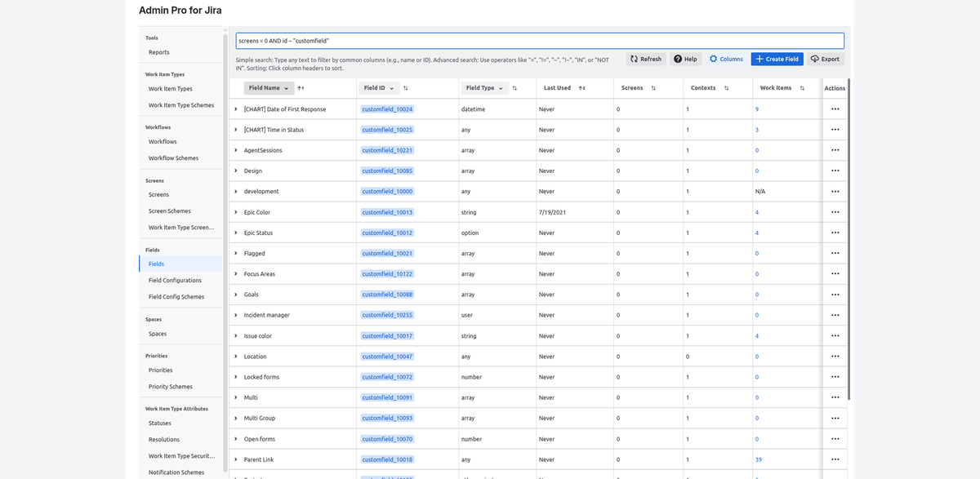Open actions menu for development row
Image resolution: width=980 pixels, height=479 pixels.
point(835,192)
